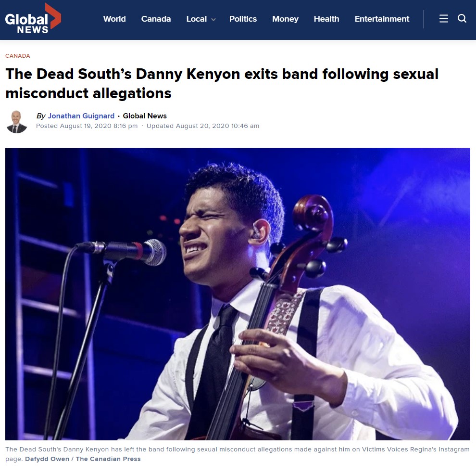Open the hamburger menu icon

(443, 19)
